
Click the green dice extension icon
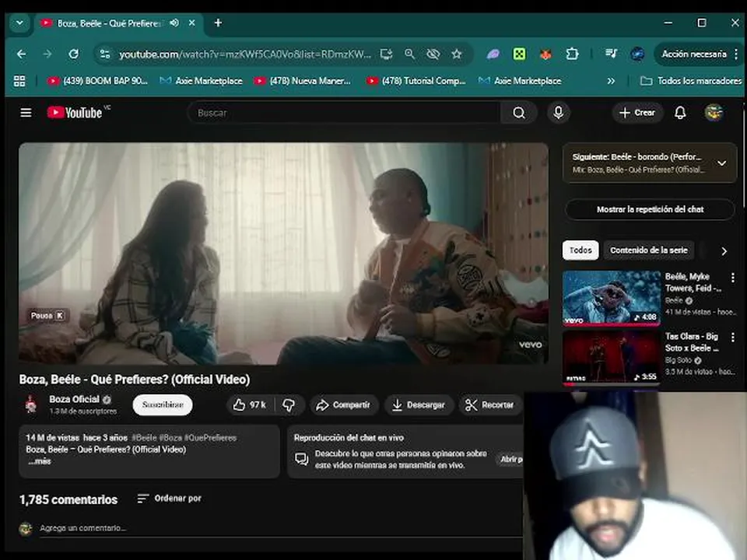[519, 54]
